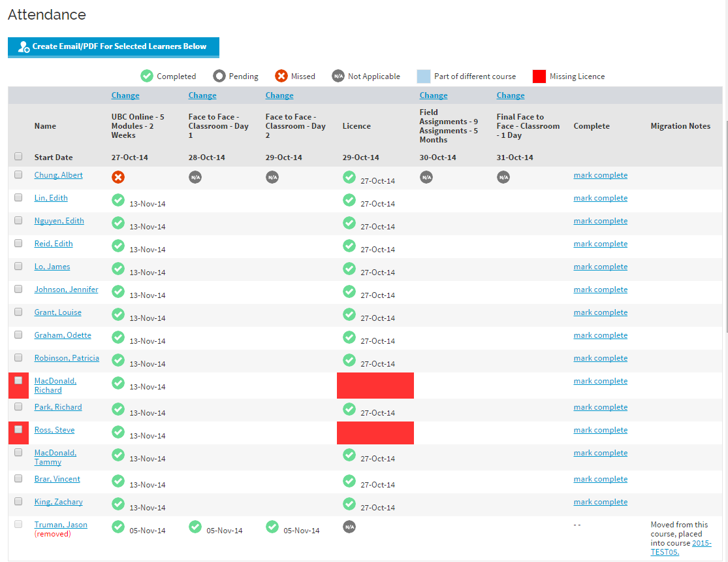
Task: Click King, Zachary's UBC Online completed checkmark
Action: tap(118, 504)
